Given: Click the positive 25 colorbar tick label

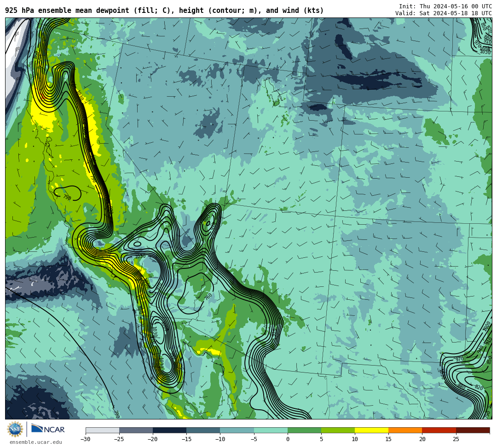Looking at the screenshot, I should click(456, 439).
